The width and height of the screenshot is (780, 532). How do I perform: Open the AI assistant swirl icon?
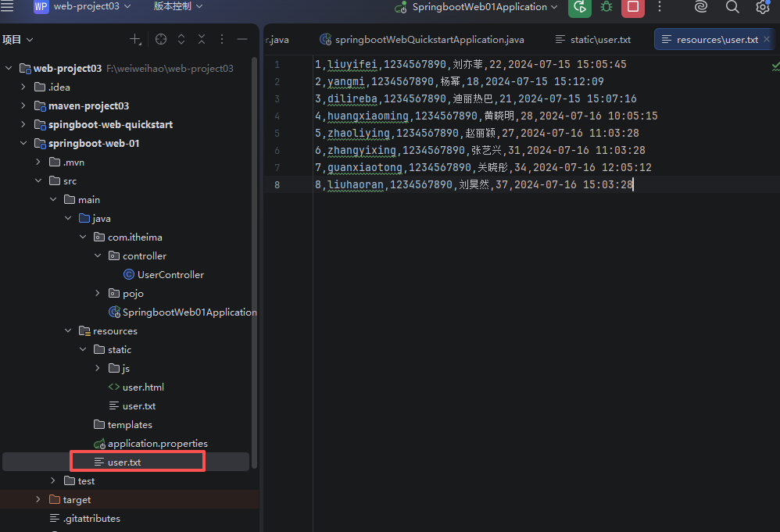tap(701, 6)
